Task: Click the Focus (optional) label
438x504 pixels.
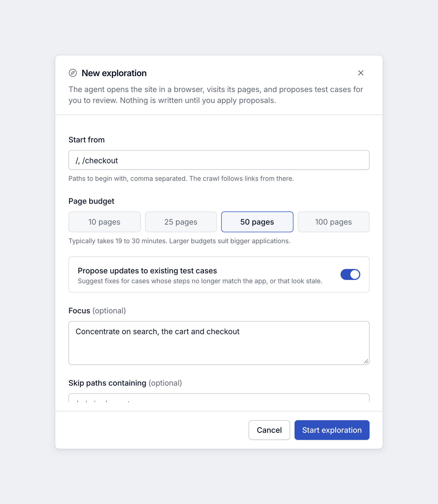Action: pyautogui.click(x=97, y=311)
